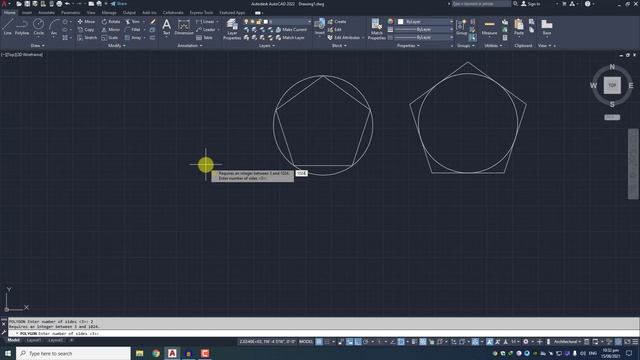The width and height of the screenshot is (640, 360).
Task: Click the Rotate tool
Action: pos(111,21)
